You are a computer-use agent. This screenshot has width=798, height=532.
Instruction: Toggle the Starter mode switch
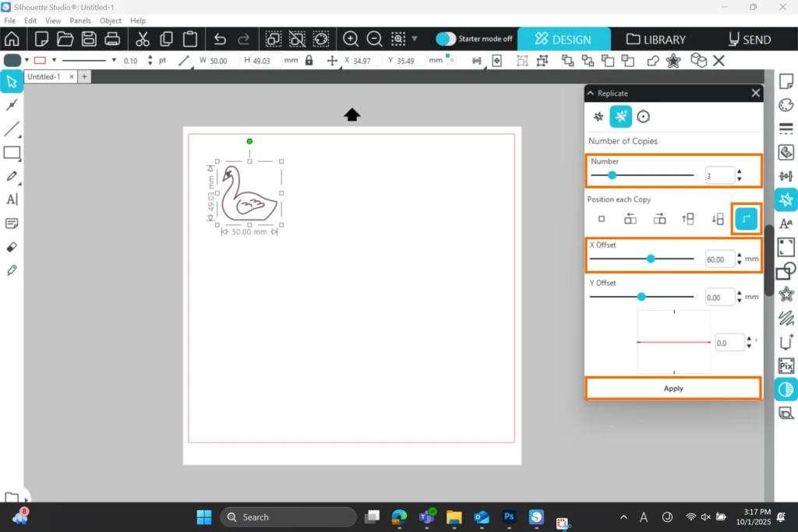[446, 39]
